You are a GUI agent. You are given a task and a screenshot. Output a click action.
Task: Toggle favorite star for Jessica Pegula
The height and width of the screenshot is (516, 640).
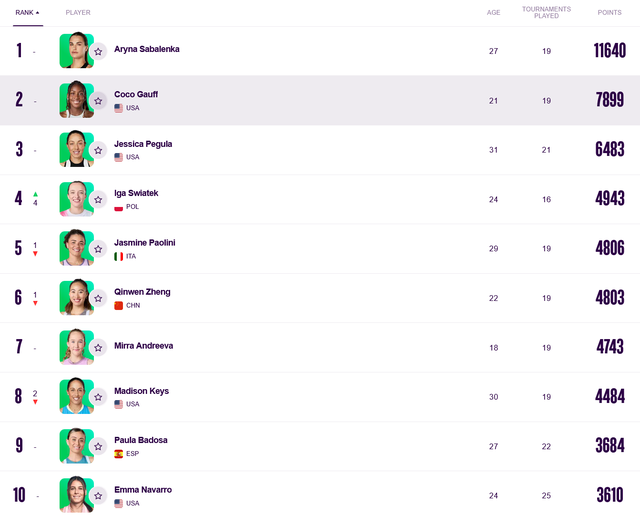click(x=98, y=150)
